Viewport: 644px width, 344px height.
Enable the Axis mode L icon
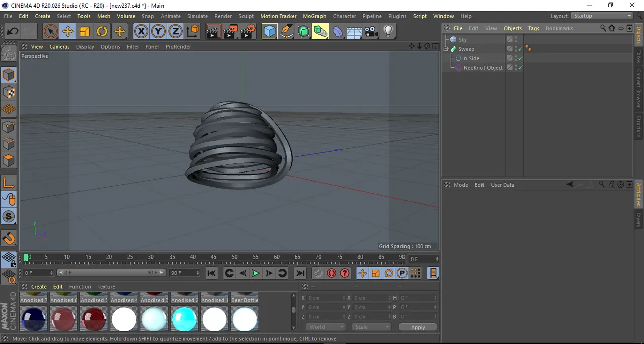coord(9,183)
